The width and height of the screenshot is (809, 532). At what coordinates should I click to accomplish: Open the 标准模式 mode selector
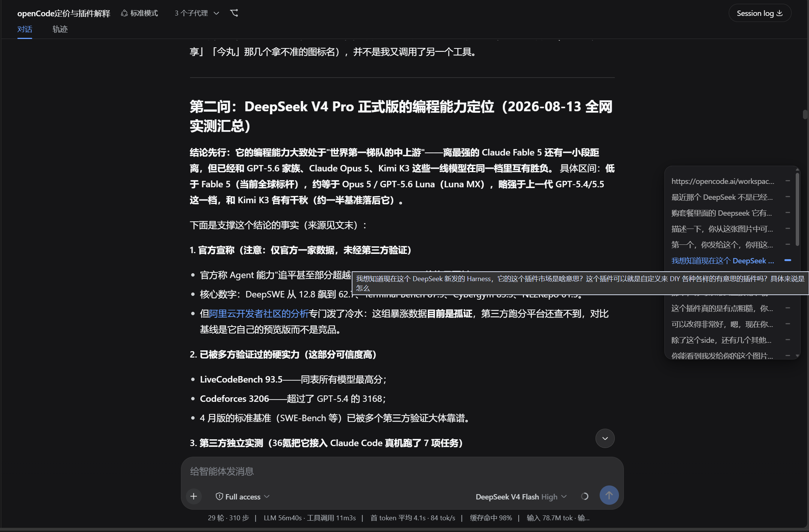point(139,13)
